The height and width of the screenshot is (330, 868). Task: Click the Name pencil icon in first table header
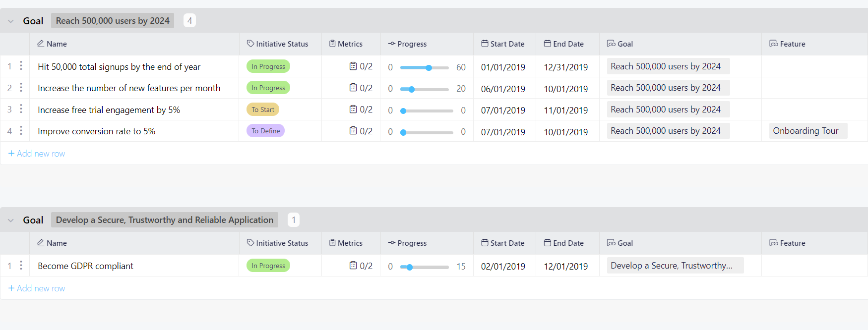click(41, 44)
